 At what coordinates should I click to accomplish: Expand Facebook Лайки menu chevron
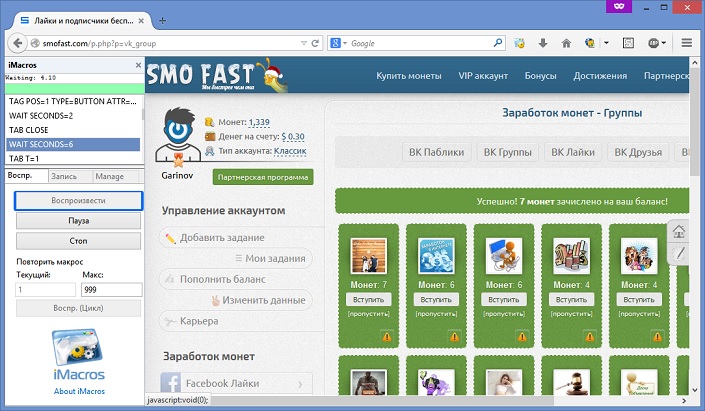[x=300, y=384]
